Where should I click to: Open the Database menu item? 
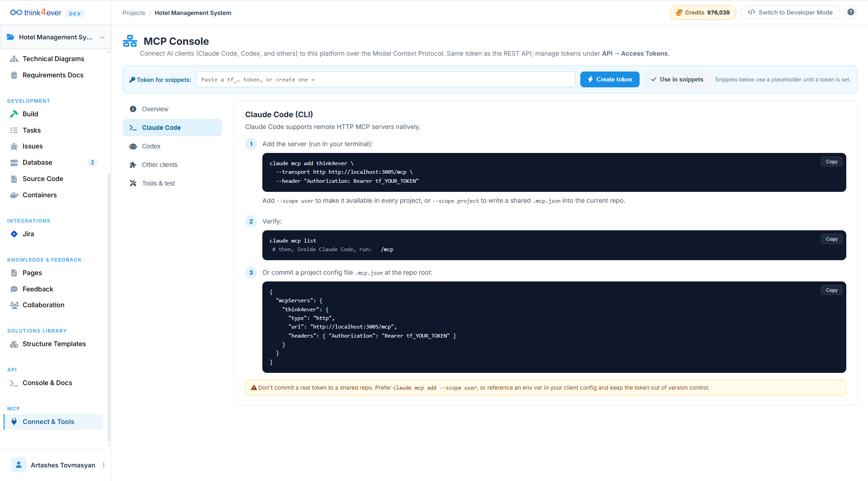(53, 162)
